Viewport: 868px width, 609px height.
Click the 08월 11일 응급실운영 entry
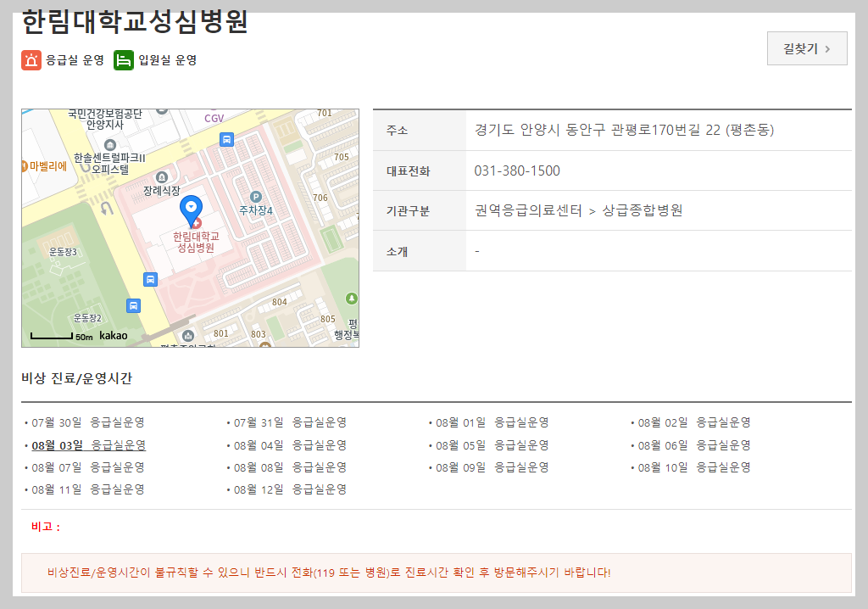88,490
